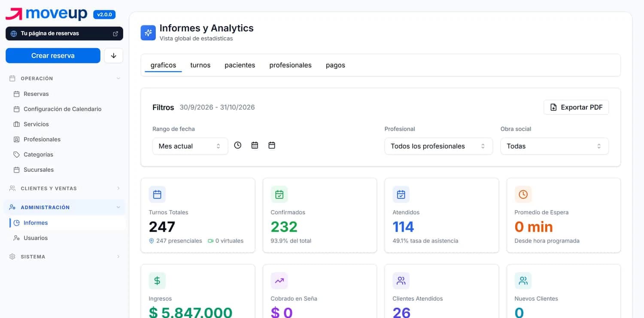Open Categorías via its tag icon
Image resolution: width=644 pixels, height=318 pixels.
[17, 154]
